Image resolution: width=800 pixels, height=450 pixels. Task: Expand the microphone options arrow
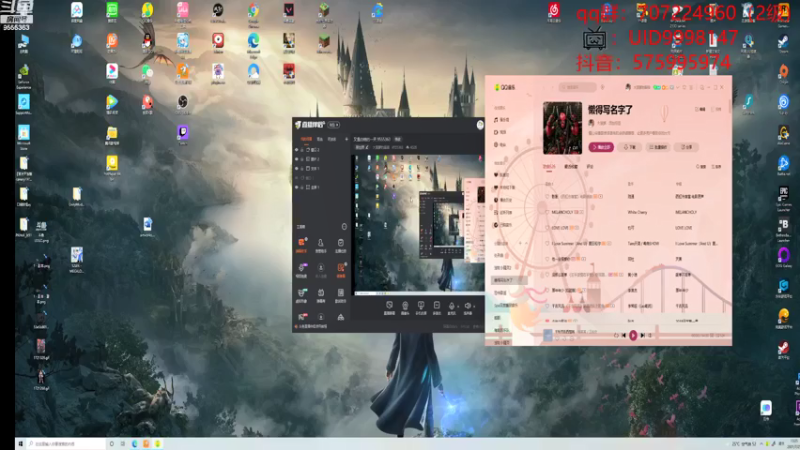point(457,307)
